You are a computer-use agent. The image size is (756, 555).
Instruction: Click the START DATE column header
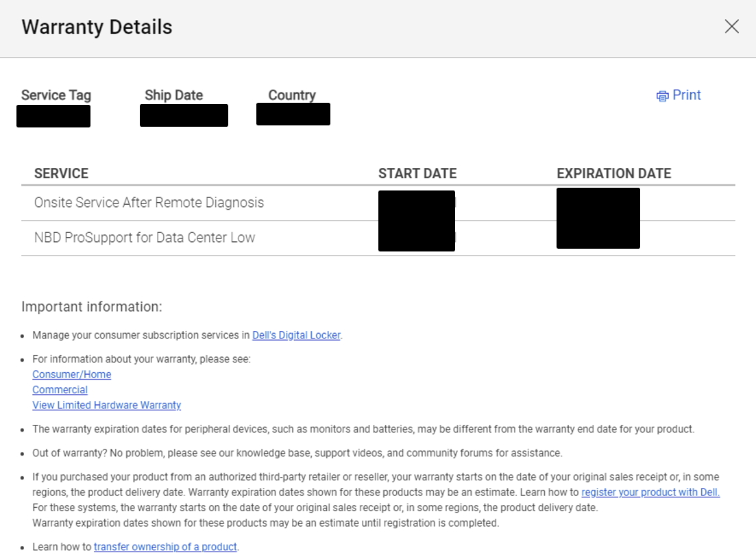pyautogui.click(x=417, y=173)
